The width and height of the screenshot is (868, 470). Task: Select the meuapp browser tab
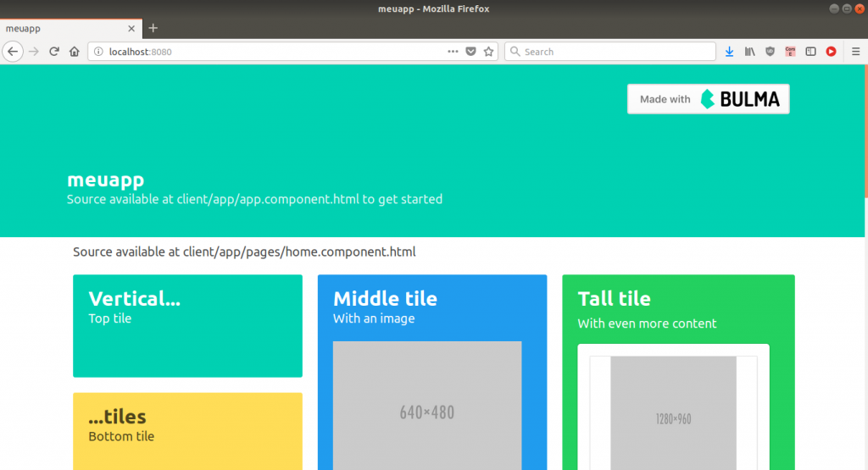59,28
